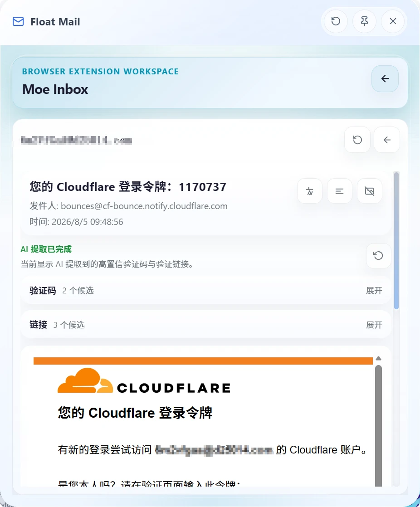The width and height of the screenshot is (420, 507).
Task: Click the Float Mail envelope logo
Action: [18, 21]
